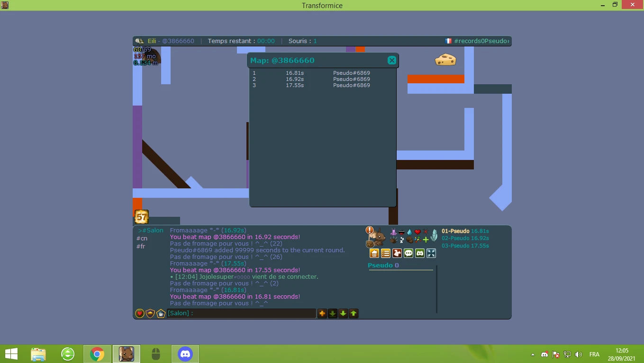
Task: Click the 17.55s record row in popup
Action: 311,85
